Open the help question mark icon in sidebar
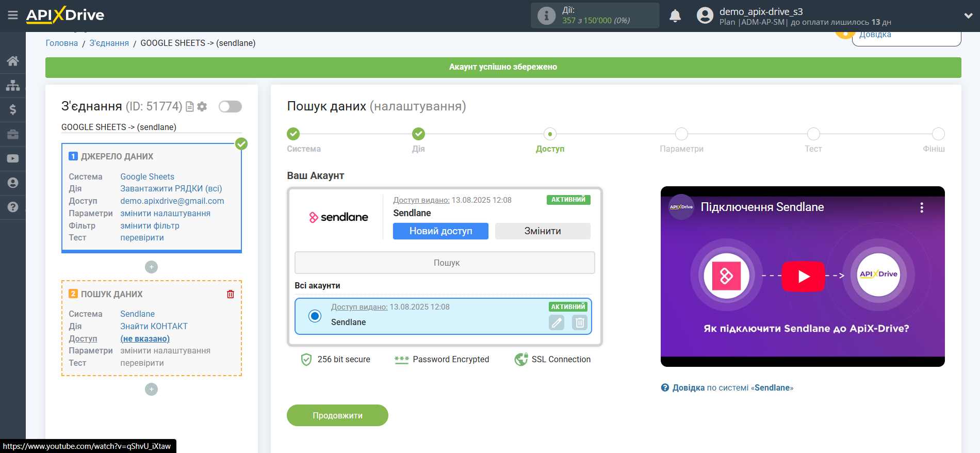 click(13, 207)
